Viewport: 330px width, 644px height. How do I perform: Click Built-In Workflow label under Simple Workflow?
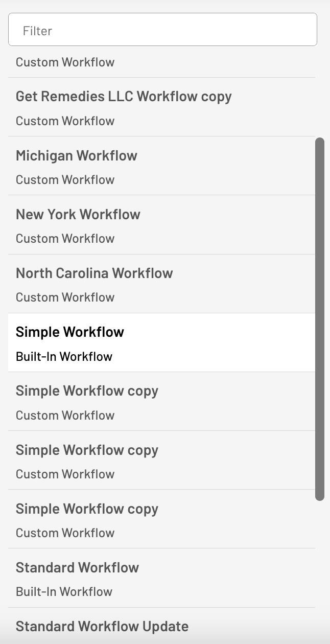64,357
